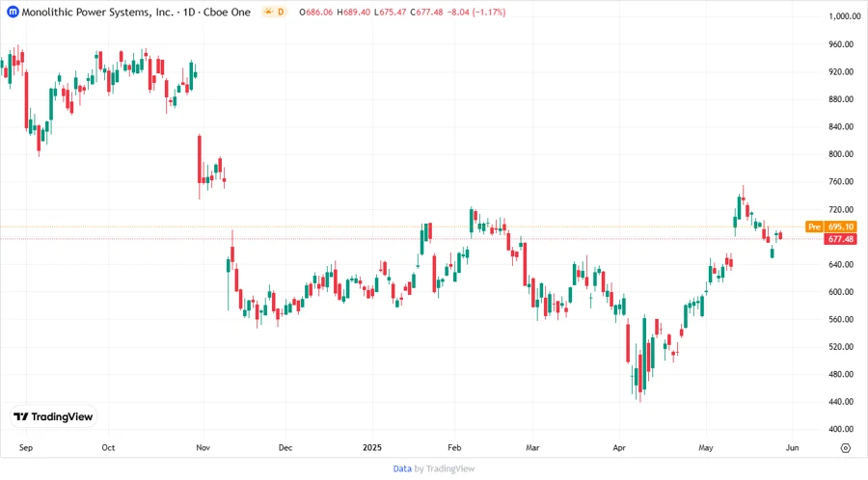Click the C677.48 close value
Screen dimensions: 868x480
pos(427,12)
